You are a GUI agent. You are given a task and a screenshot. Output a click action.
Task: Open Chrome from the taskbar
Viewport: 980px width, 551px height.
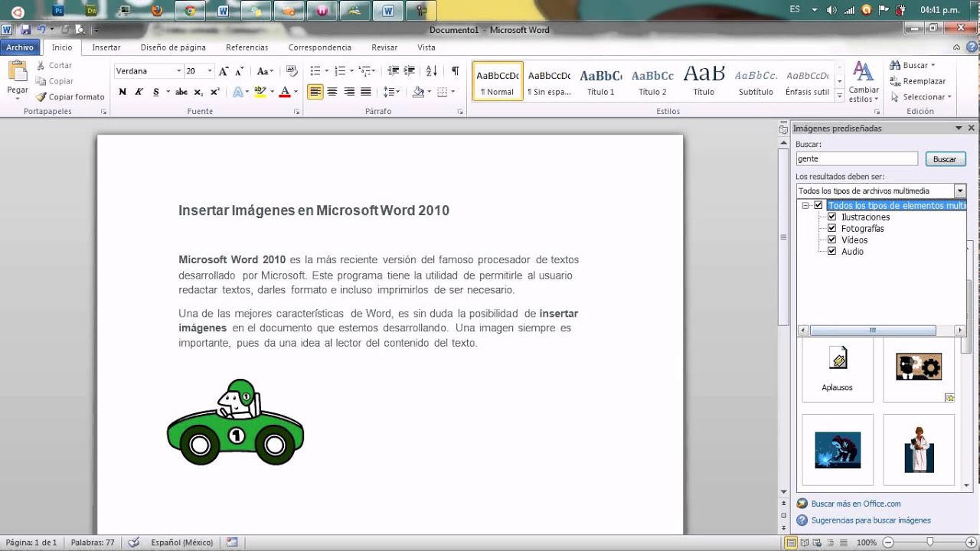[190, 11]
